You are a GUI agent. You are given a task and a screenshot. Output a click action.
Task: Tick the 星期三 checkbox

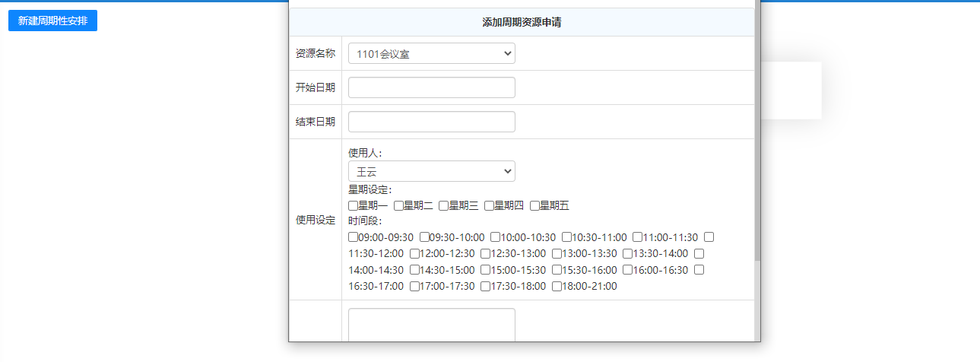[x=444, y=205]
